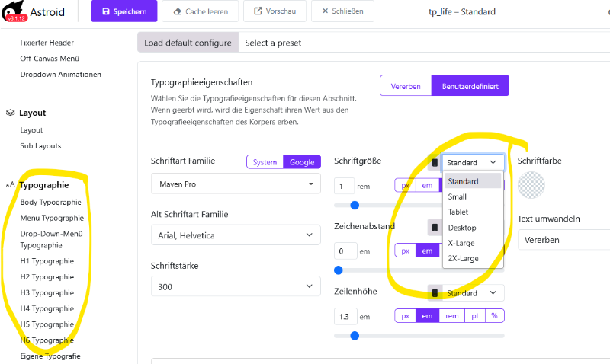This screenshot has height=364, width=610.
Task: Click the Zeilenhöhe value input field
Action: (x=345, y=317)
